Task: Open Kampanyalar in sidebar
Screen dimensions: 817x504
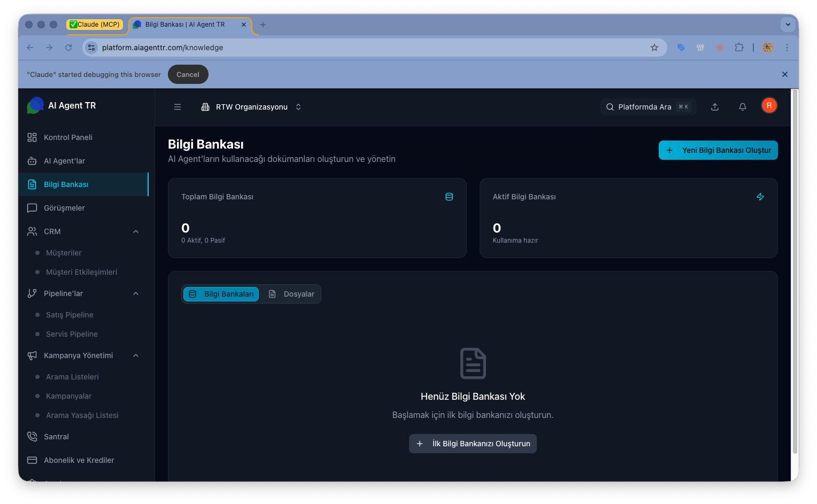Action: tap(69, 396)
